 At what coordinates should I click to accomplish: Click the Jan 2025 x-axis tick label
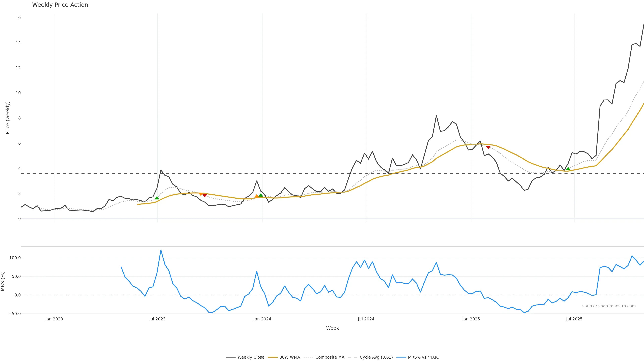(471, 319)
